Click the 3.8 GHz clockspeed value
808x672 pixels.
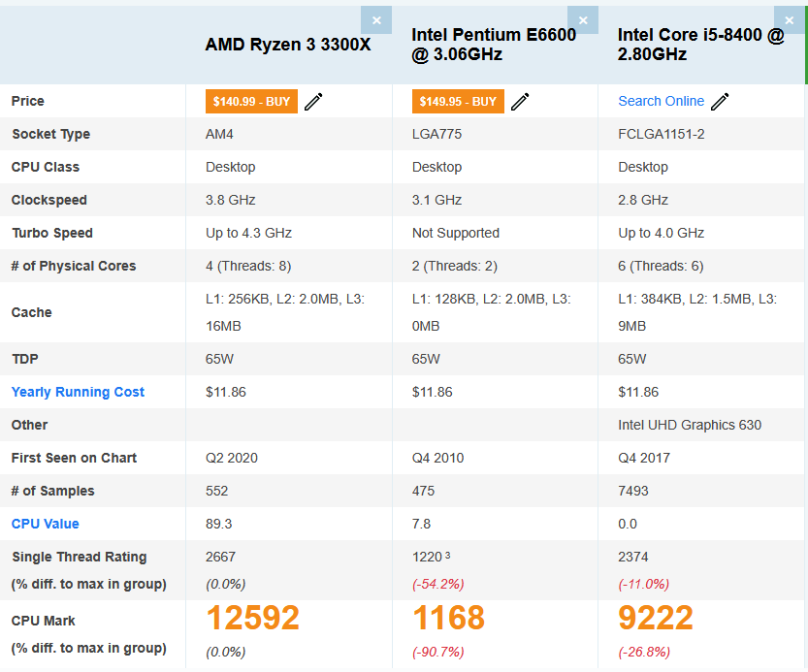coord(230,201)
